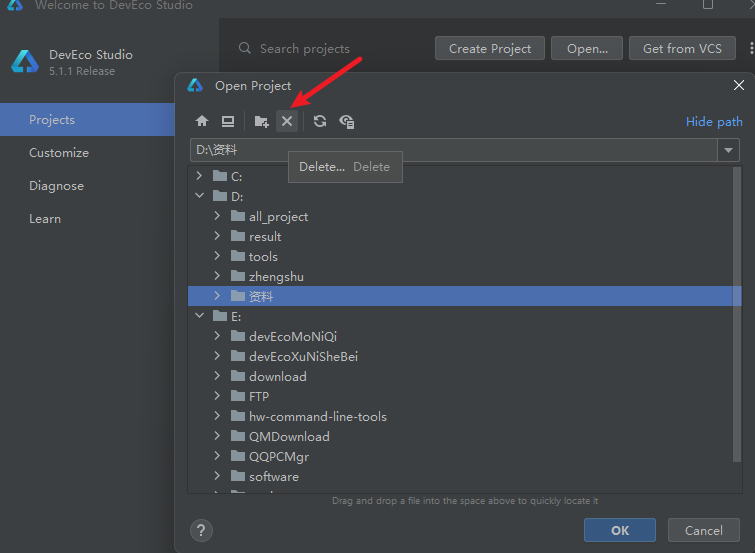This screenshot has width=755, height=553.
Task: Select the tools folder row
Action: point(465,256)
